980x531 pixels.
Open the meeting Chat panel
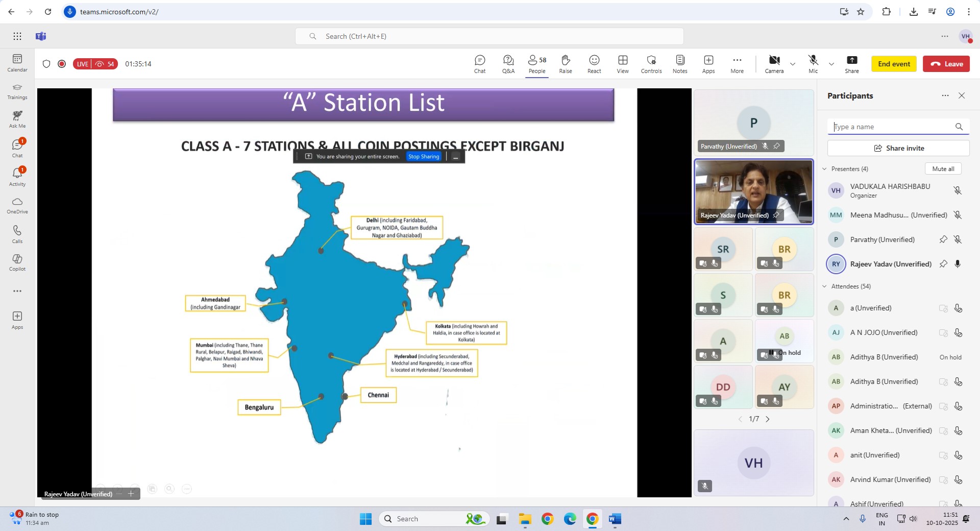[x=479, y=64]
